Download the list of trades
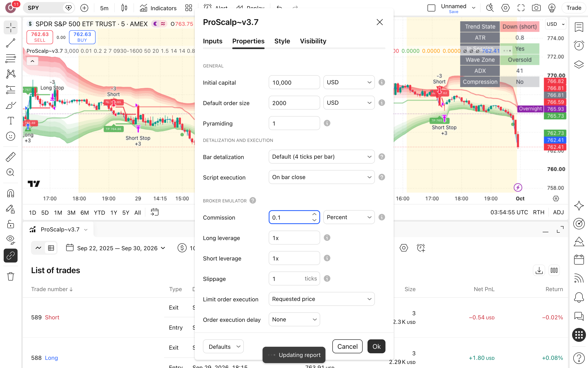This screenshot has width=588, height=368. (539, 270)
